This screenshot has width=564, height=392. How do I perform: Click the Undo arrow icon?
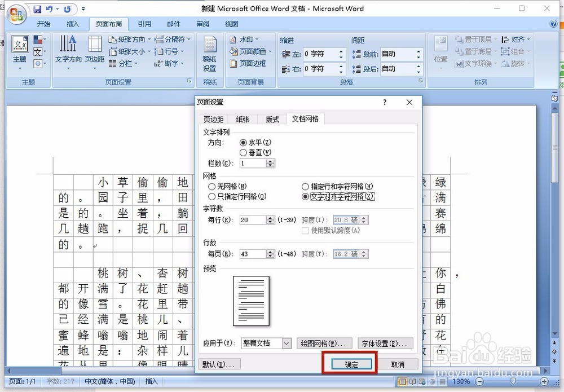tap(49, 9)
